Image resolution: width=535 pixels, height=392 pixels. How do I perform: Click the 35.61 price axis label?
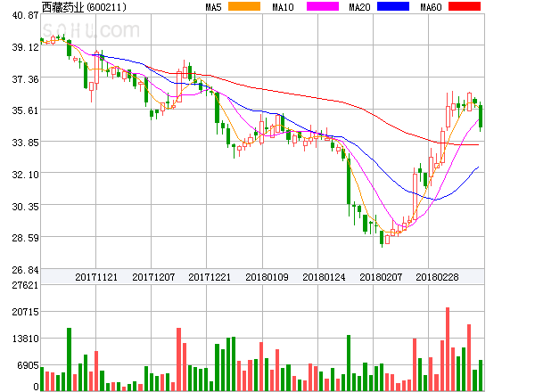click(x=25, y=110)
